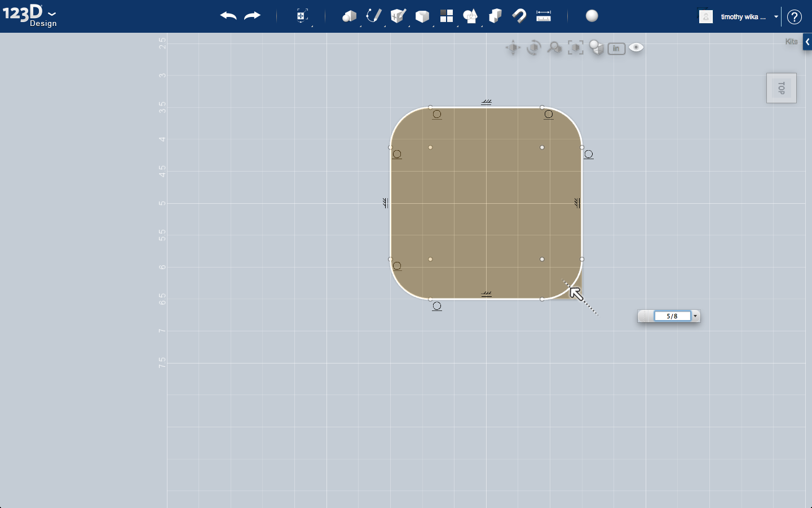This screenshot has height=508, width=812.
Task: Toggle visibility with the eye icon
Action: click(x=636, y=47)
